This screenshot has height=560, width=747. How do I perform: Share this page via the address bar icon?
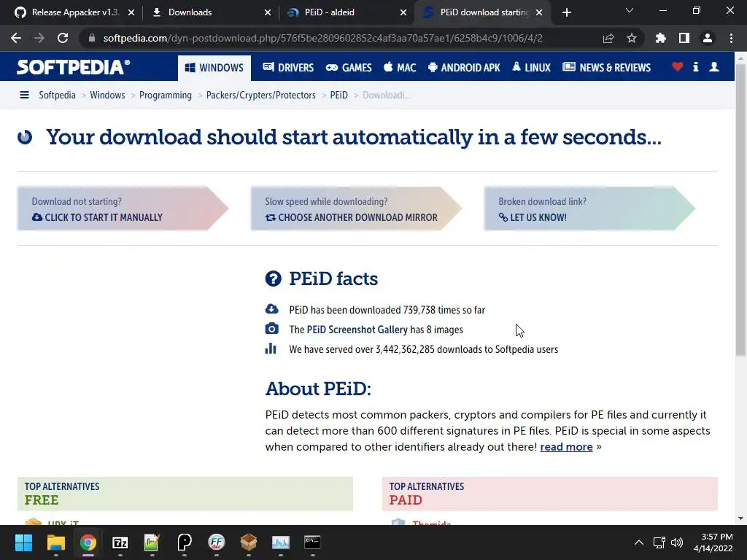pos(608,38)
